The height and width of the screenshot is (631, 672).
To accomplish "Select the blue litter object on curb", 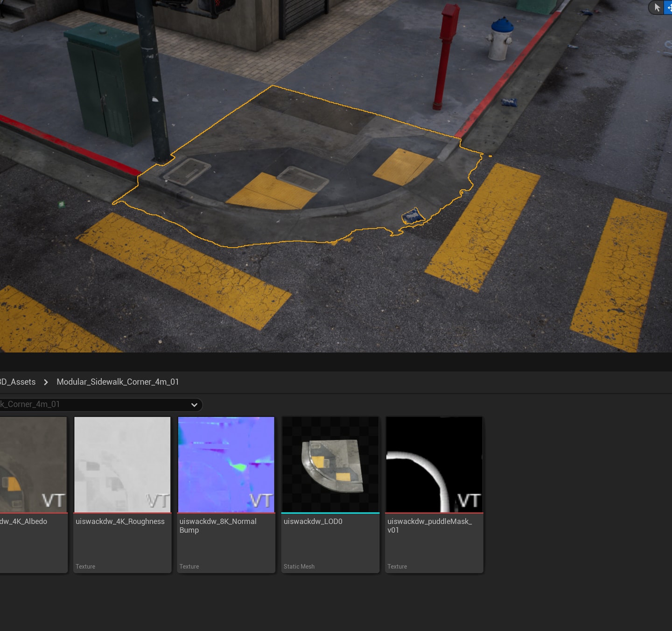I will coord(413,216).
